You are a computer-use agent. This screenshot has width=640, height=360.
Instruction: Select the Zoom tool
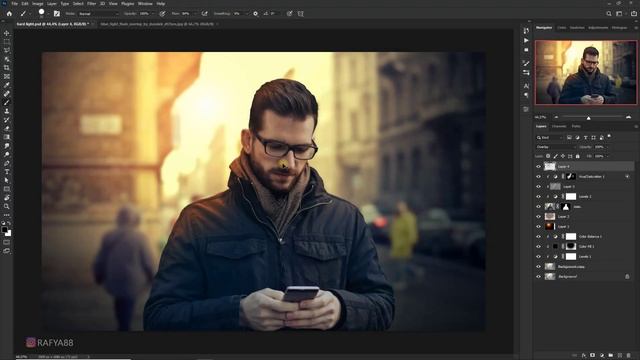[x=7, y=206]
